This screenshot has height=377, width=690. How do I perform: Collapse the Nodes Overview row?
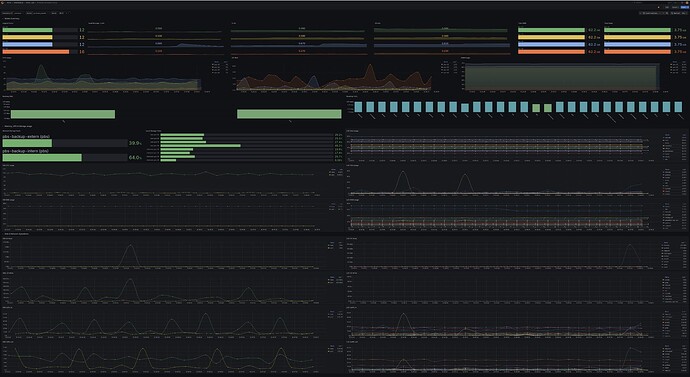(11, 19)
